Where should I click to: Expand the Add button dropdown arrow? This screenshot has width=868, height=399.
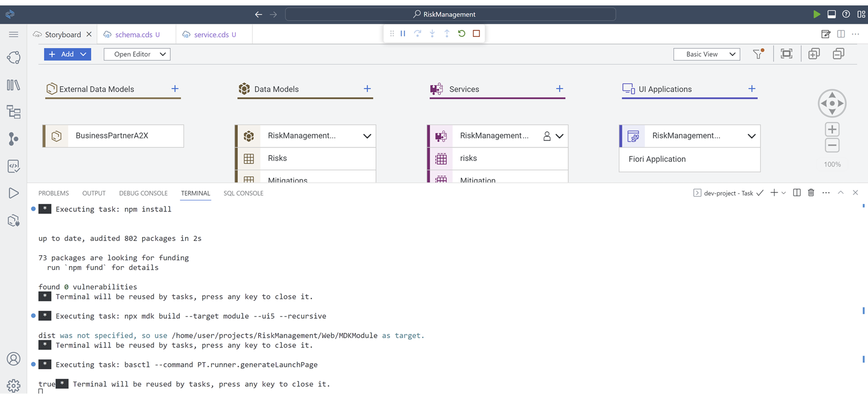[x=84, y=54]
